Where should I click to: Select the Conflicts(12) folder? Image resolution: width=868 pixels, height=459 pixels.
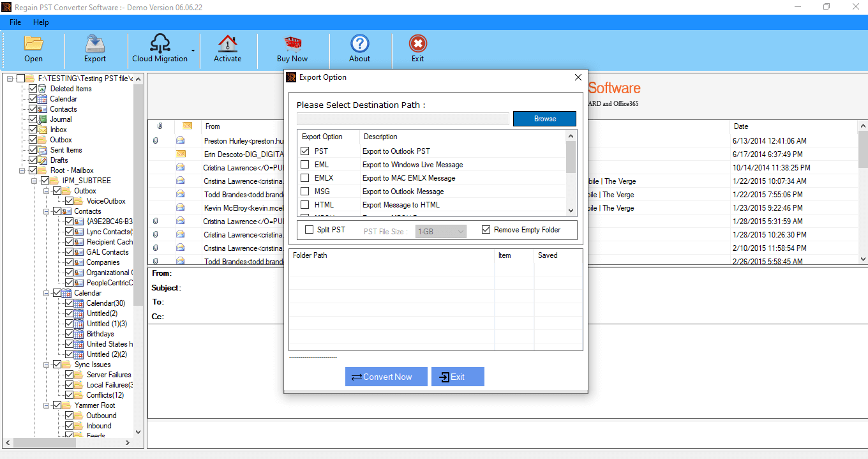coord(105,395)
